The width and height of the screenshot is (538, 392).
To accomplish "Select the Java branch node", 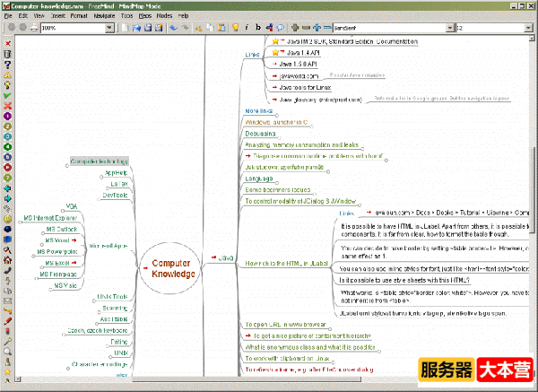I will [226, 257].
